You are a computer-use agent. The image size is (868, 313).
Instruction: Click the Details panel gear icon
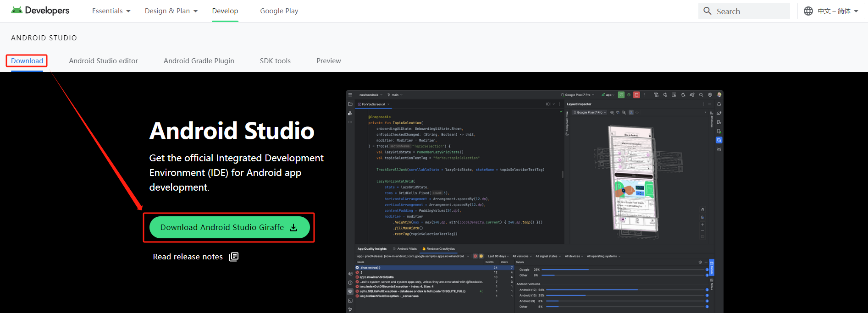(x=700, y=262)
